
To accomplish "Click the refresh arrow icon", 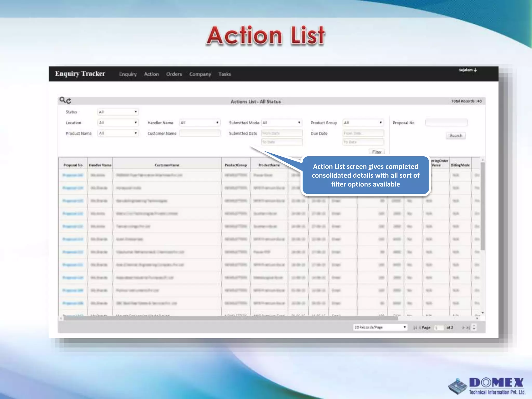I will [x=69, y=101].
